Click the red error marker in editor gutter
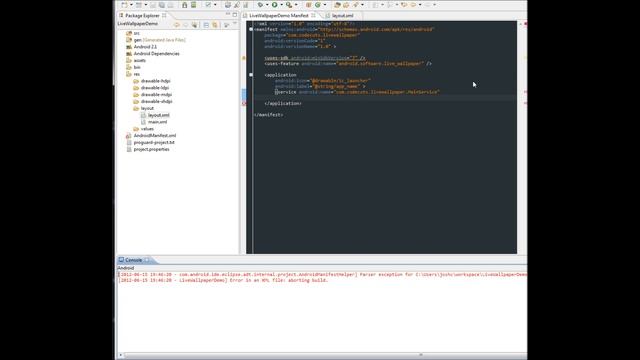The image size is (640, 360). (244, 104)
